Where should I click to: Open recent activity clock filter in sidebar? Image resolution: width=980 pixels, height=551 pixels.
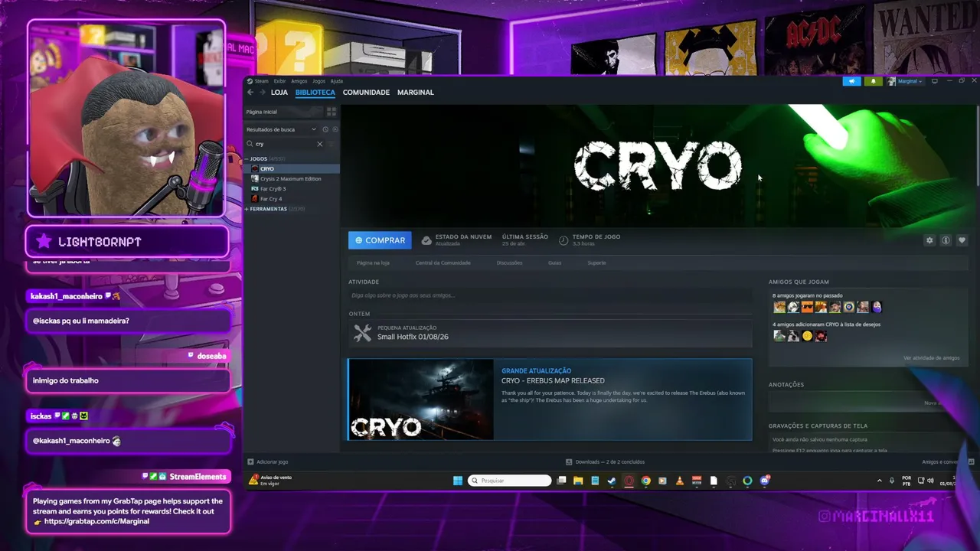(325, 129)
